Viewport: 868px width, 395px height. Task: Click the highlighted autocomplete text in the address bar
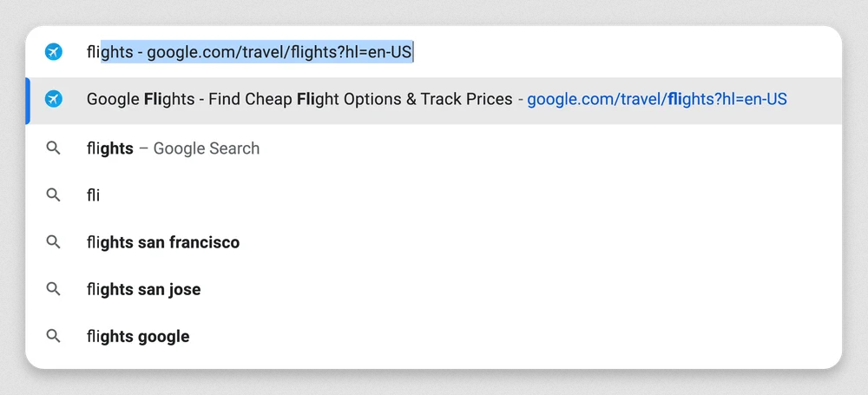pos(257,52)
